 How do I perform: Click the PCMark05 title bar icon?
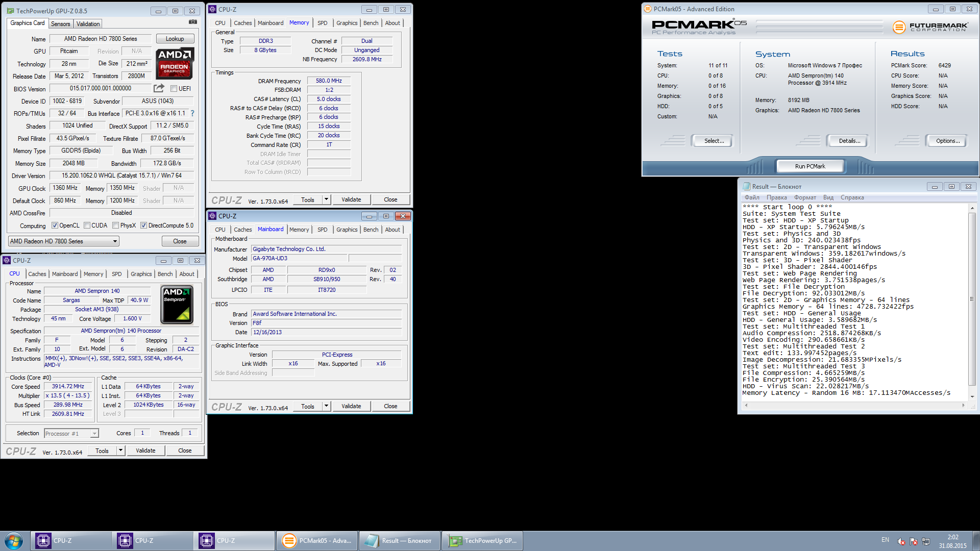[648, 9]
